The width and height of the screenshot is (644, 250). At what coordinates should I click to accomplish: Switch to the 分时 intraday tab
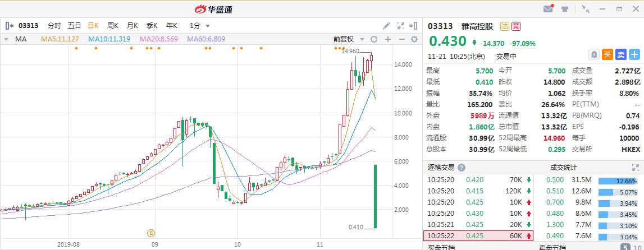click(54, 25)
